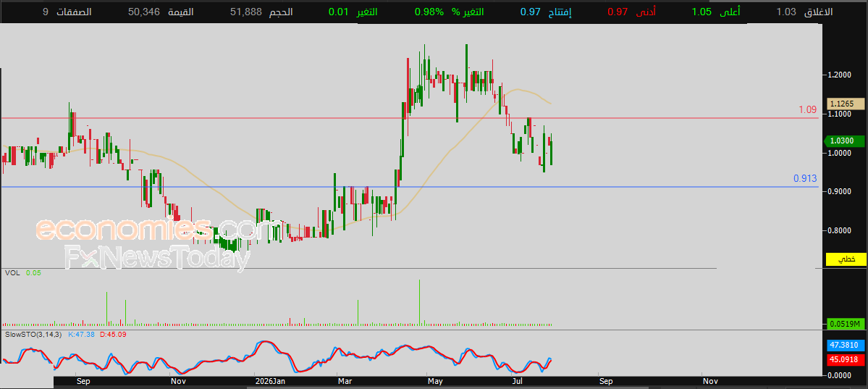Click the 1.1265 moving average price tag
This screenshot has height=389, width=868.
pos(846,104)
